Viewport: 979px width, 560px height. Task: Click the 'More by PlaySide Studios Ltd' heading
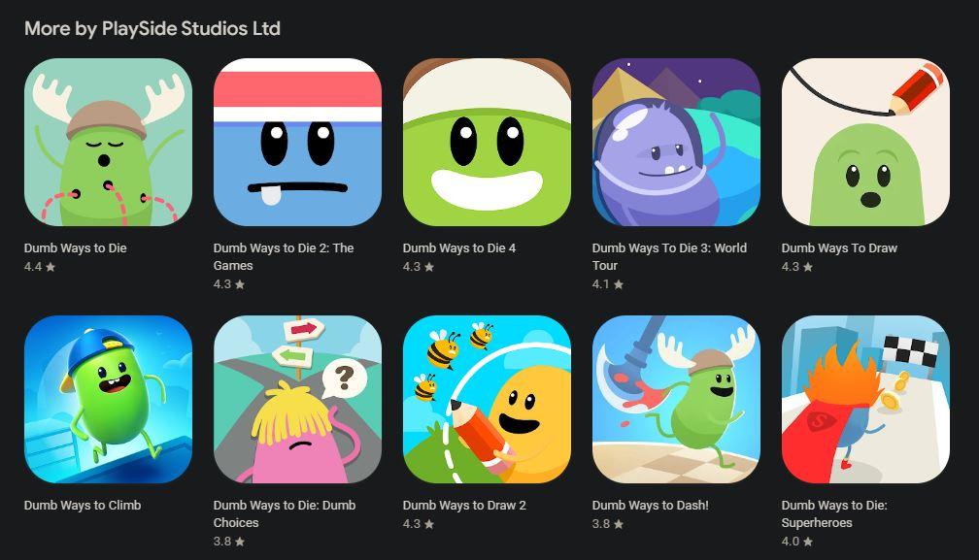(152, 29)
